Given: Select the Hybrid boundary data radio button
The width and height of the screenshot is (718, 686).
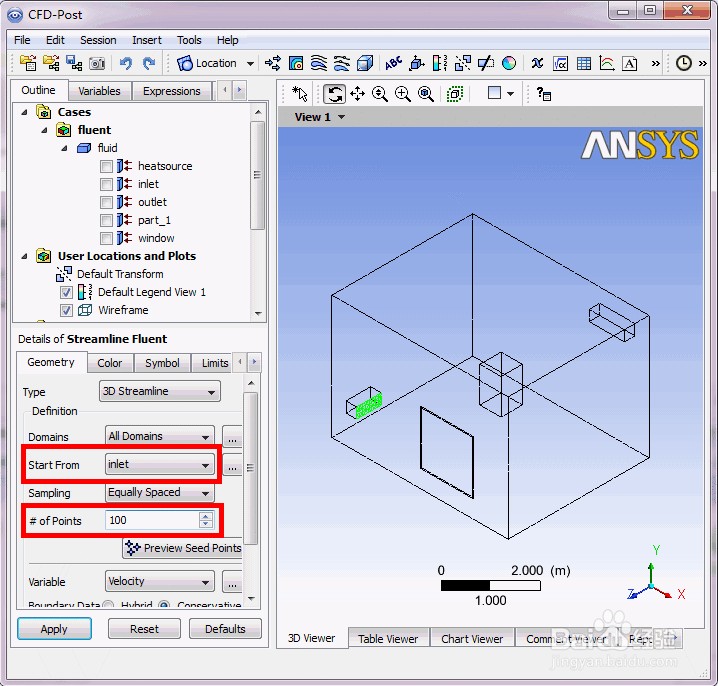Looking at the screenshot, I should coord(109,604).
